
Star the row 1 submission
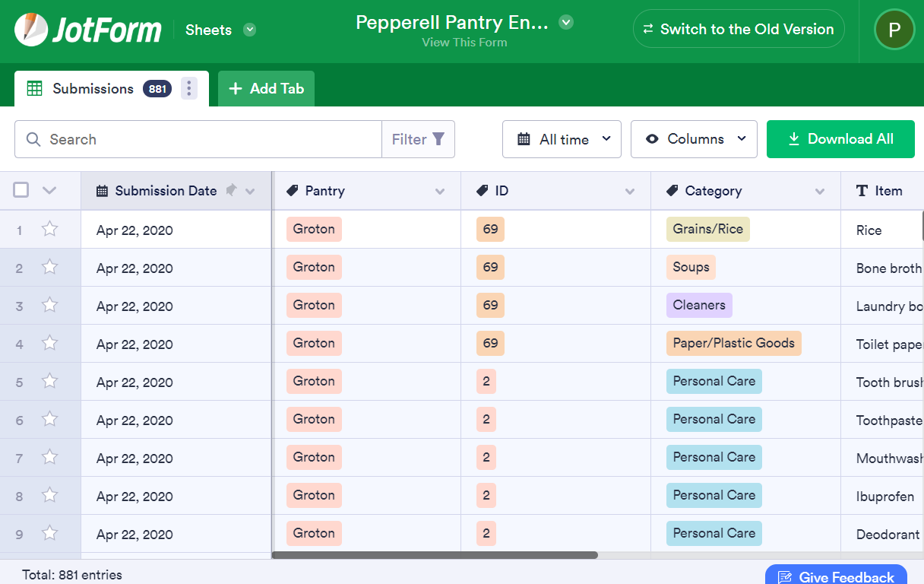(50, 230)
